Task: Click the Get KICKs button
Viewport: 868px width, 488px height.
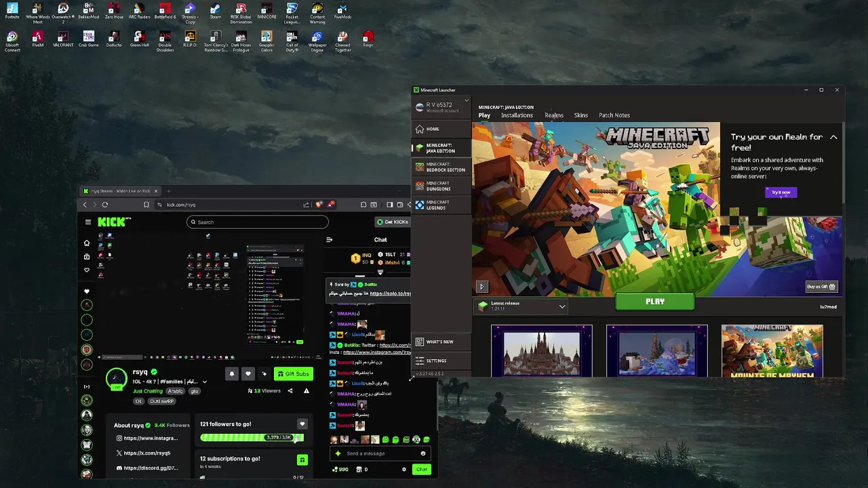Action: (393, 222)
